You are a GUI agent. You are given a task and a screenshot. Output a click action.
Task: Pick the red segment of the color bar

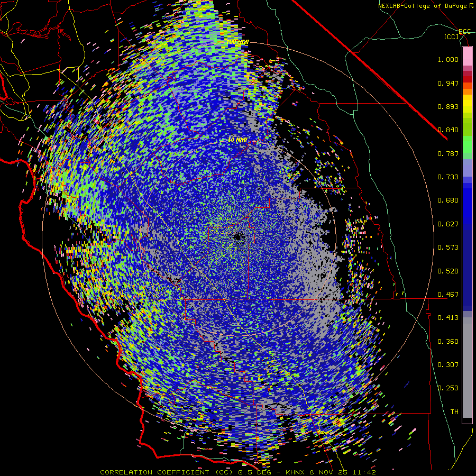[x=467, y=79]
